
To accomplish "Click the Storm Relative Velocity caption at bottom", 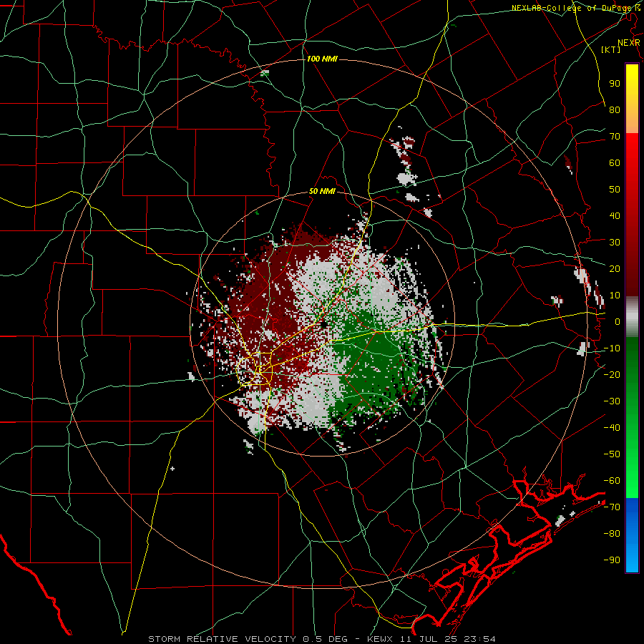I will 322,639.
